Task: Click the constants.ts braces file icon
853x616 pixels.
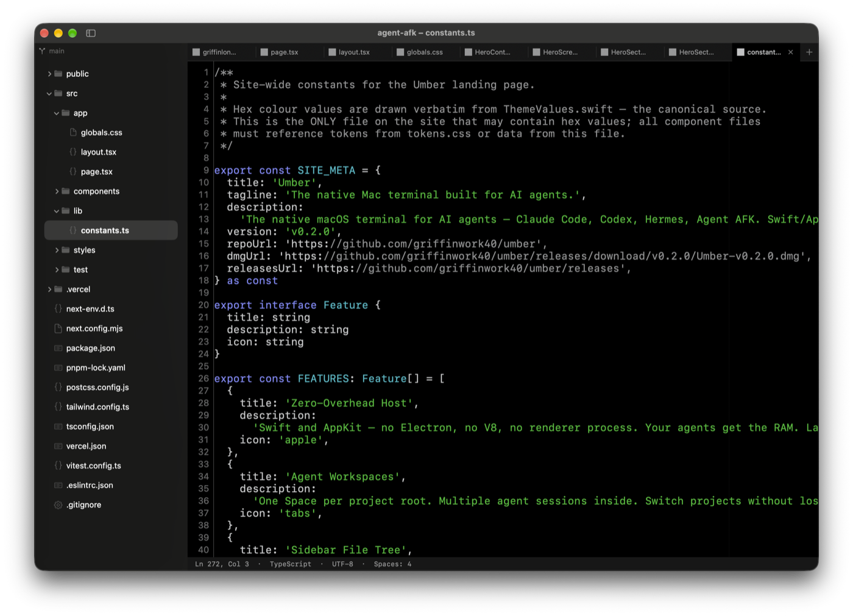Action: click(73, 230)
